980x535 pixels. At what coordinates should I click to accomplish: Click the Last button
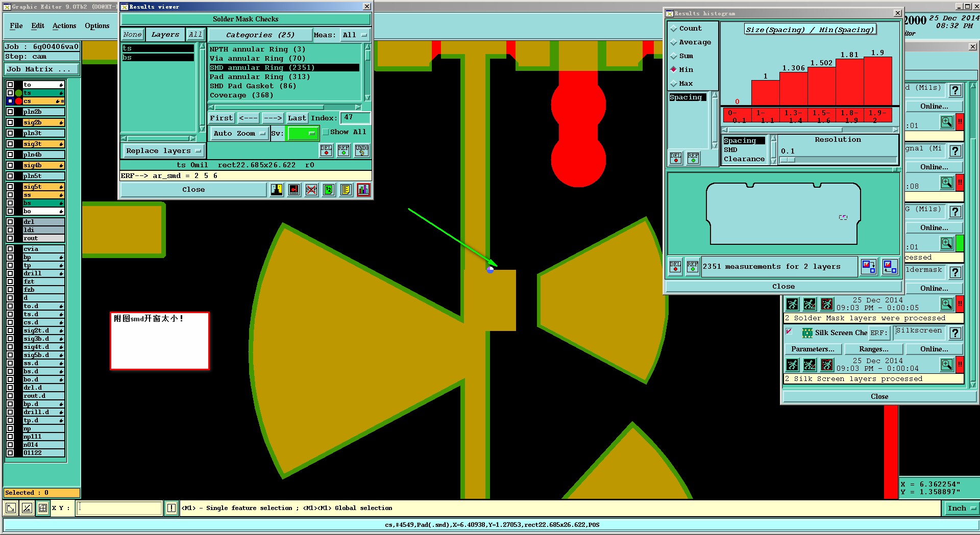[297, 118]
